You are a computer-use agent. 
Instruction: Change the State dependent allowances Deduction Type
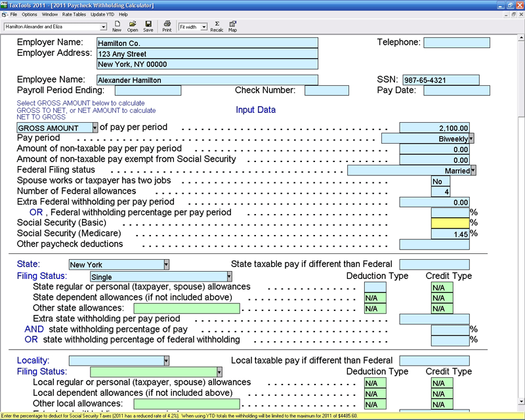374,297
